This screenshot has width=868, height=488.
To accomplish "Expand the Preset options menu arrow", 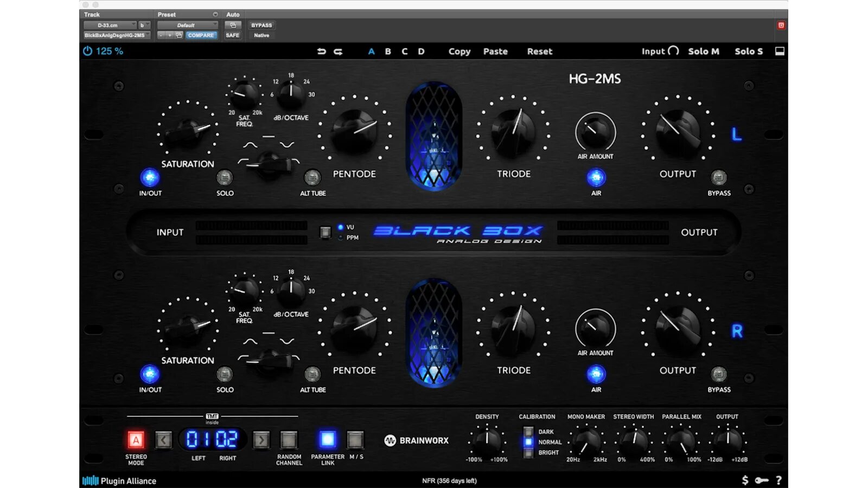I will pos(215,14).
